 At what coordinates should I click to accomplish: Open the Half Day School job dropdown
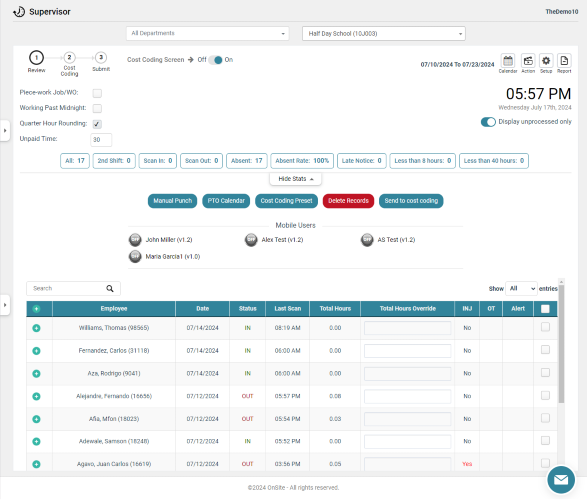[x=384, y=34]
